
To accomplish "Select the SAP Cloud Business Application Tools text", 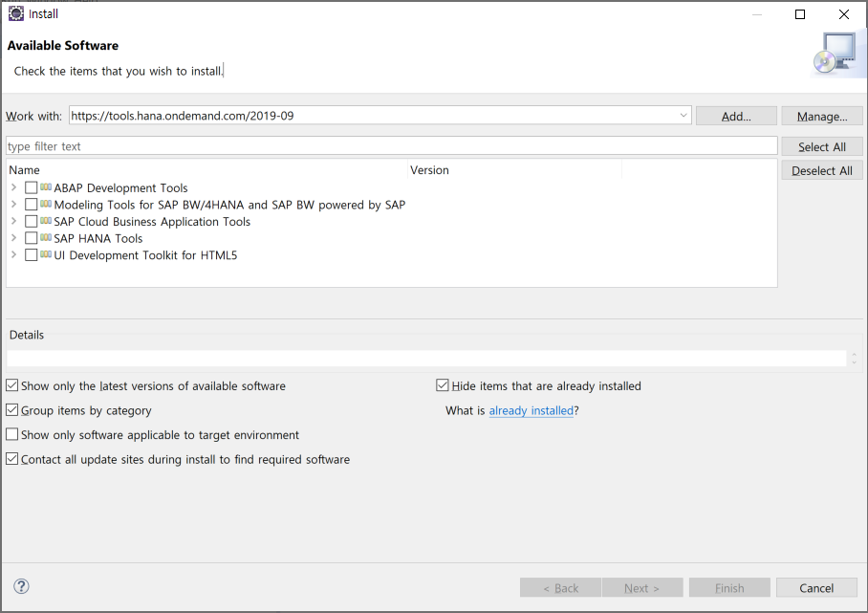I will 152,222.
